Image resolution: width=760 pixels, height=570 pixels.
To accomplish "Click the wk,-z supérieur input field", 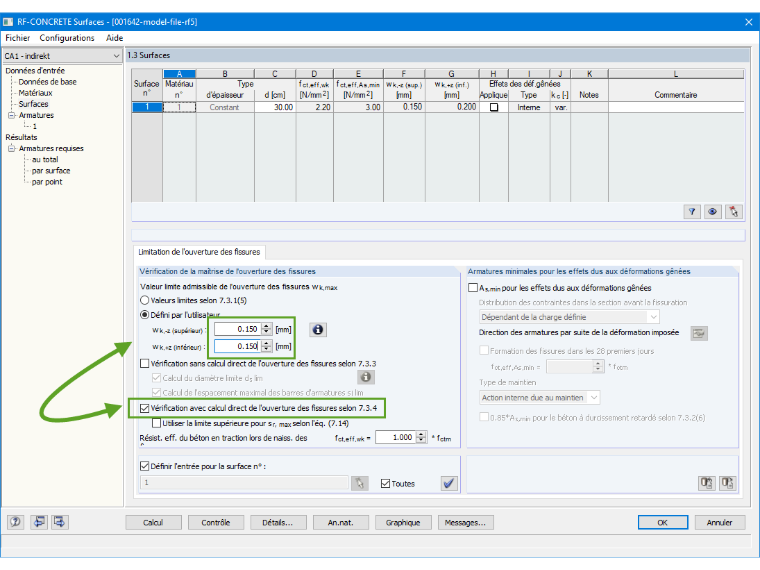I will (x=238, y=330).
